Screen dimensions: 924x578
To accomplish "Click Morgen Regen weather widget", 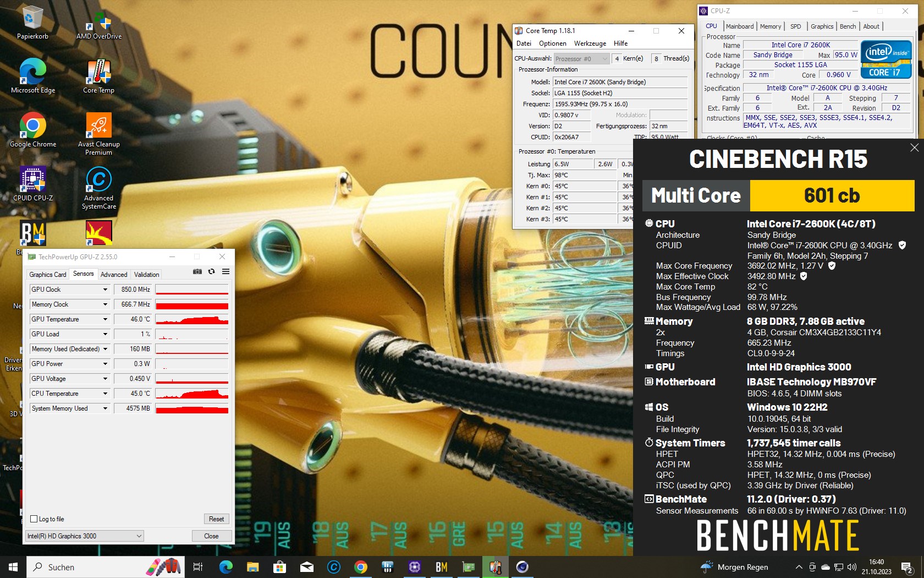I will click(735, 567).
